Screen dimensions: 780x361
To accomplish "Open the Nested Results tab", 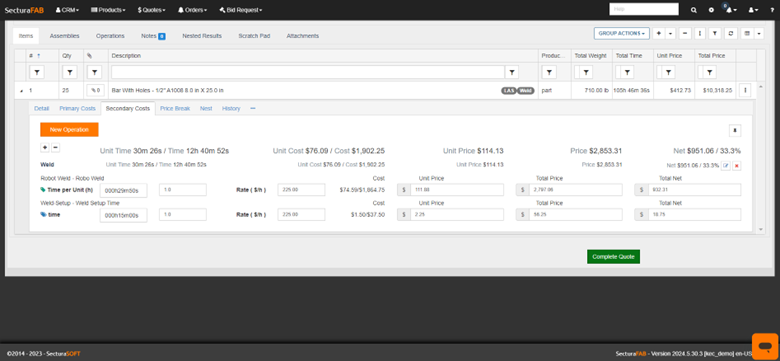I will (202, 36).
